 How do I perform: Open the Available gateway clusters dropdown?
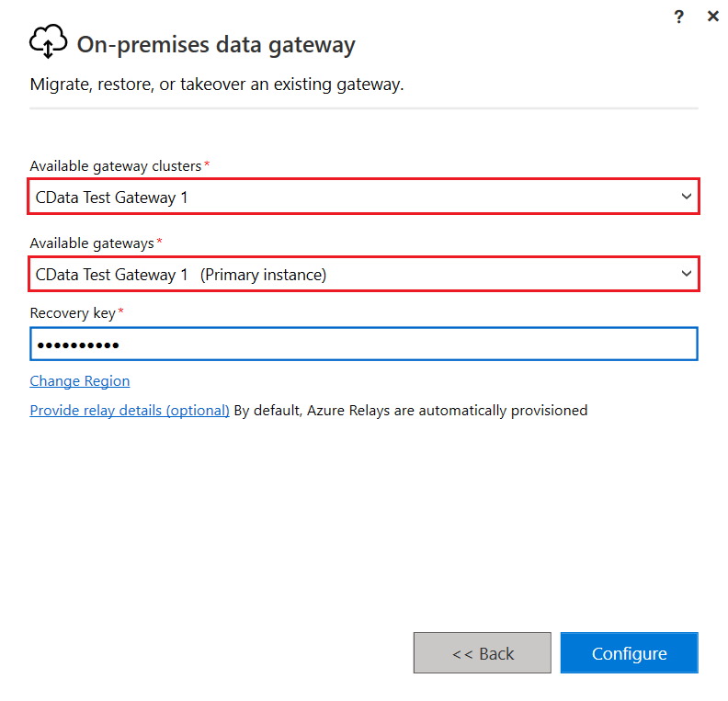[363, 197]
